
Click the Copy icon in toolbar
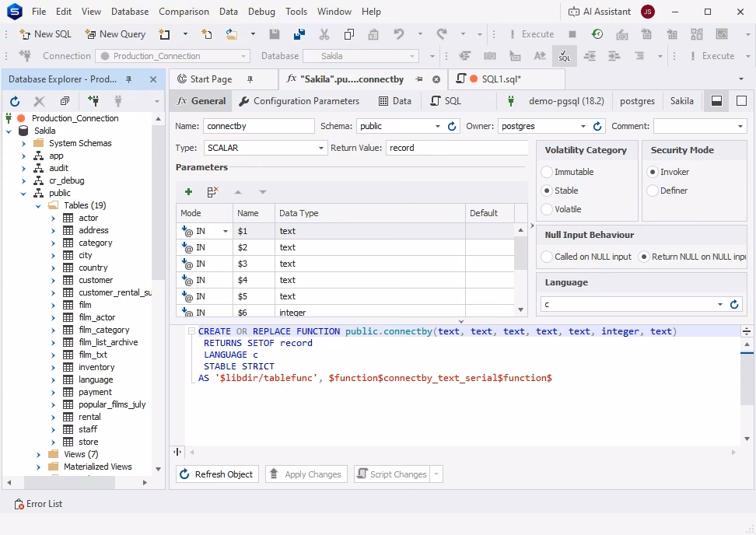(348, 34)
